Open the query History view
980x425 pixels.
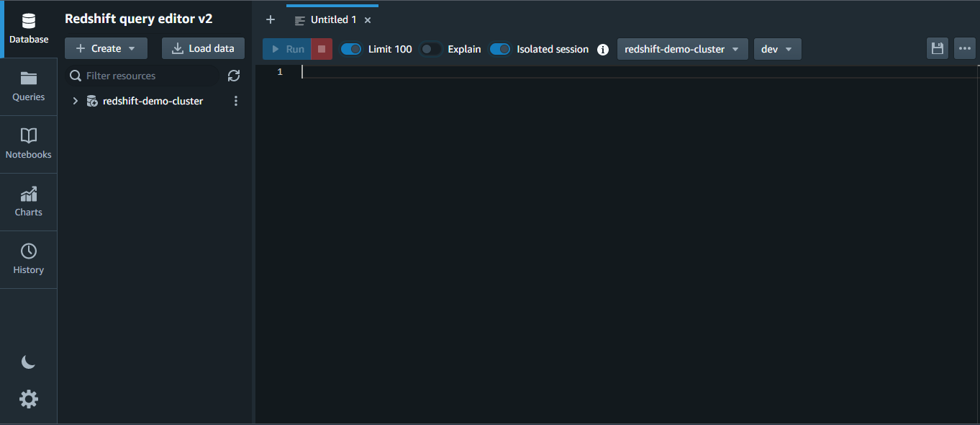(29, 259)
